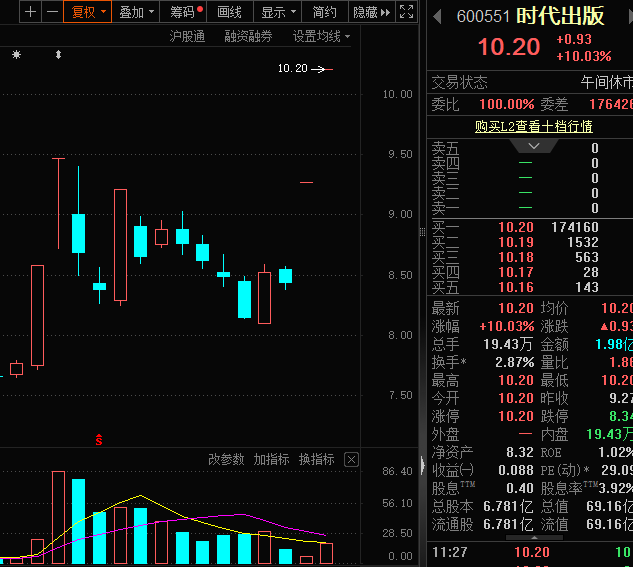This screenshot has width=633, height=567.
Task: Expand the 显示 display dropdown
Action: tap(277, 12)
